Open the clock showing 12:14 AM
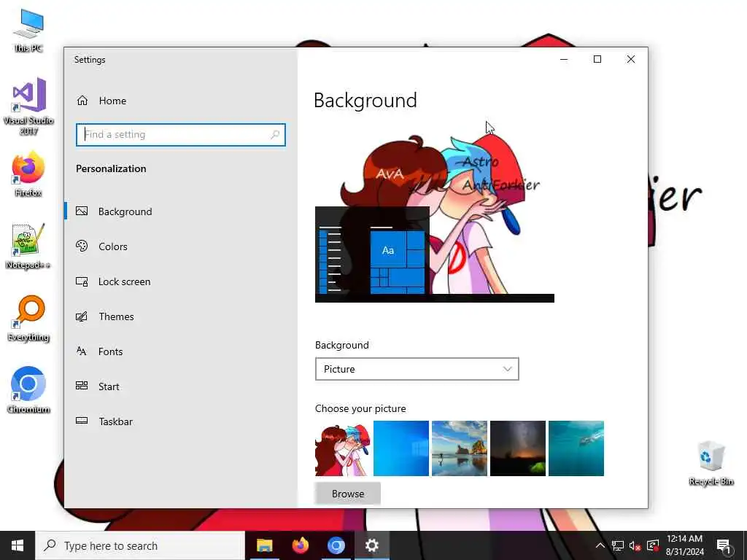 click(684, 545)
